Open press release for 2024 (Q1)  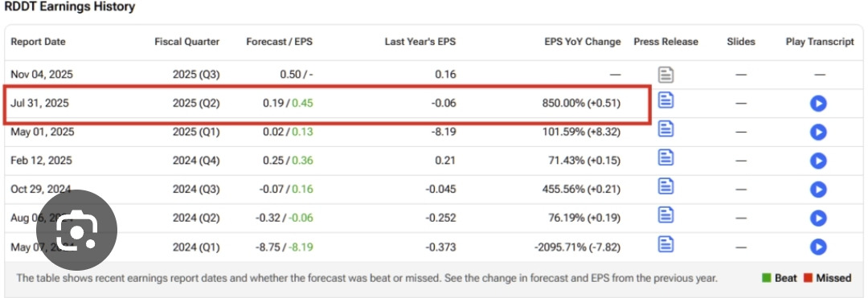(x=666, y=243)
